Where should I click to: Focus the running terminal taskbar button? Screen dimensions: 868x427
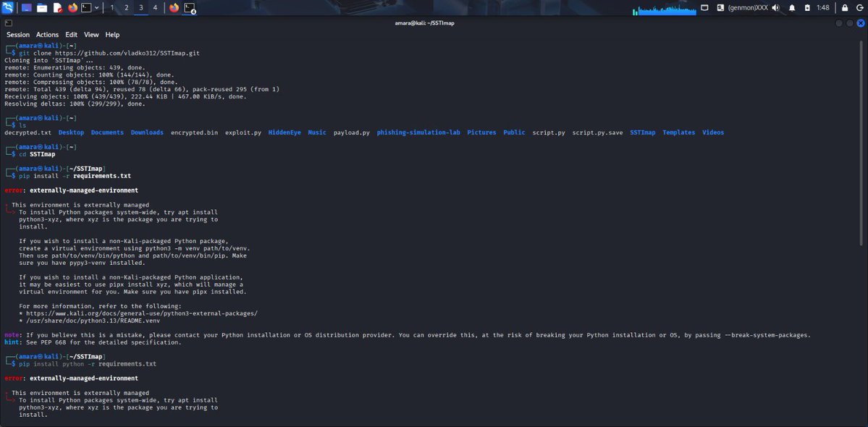click(190, 8)
